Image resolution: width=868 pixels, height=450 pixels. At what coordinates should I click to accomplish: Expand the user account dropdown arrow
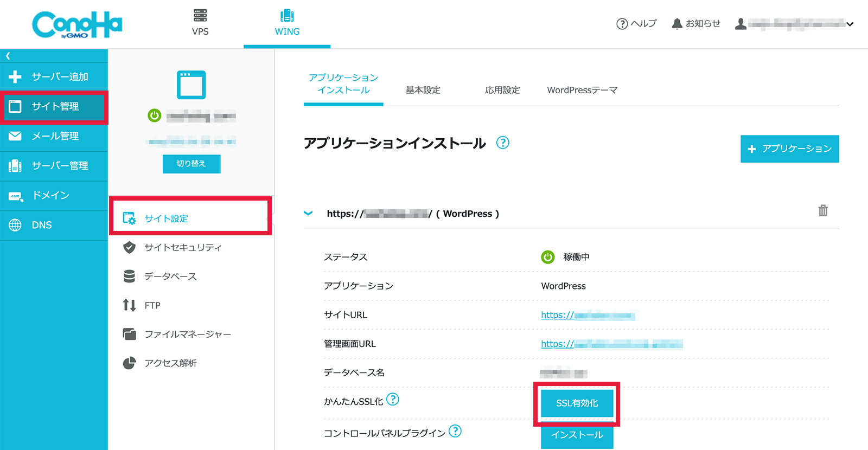point(850,24)
